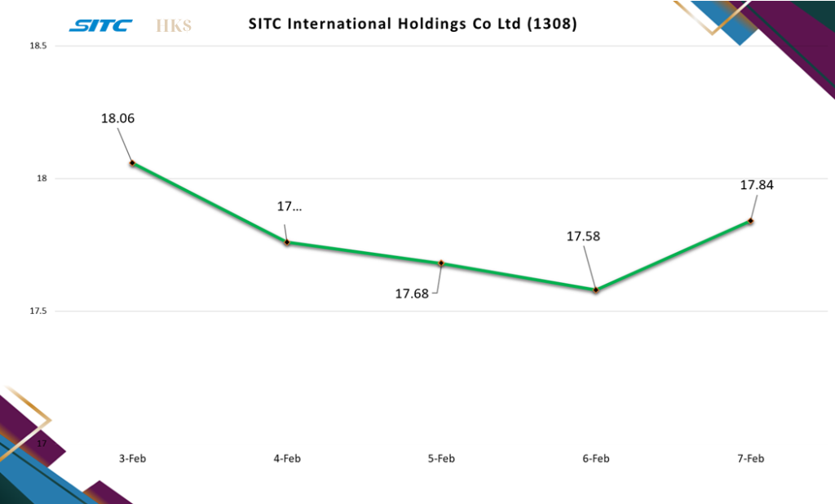Viewport: 835px width, 504px height.
Task: Click the 18.5 y-axis label
Action: (38, 46)
